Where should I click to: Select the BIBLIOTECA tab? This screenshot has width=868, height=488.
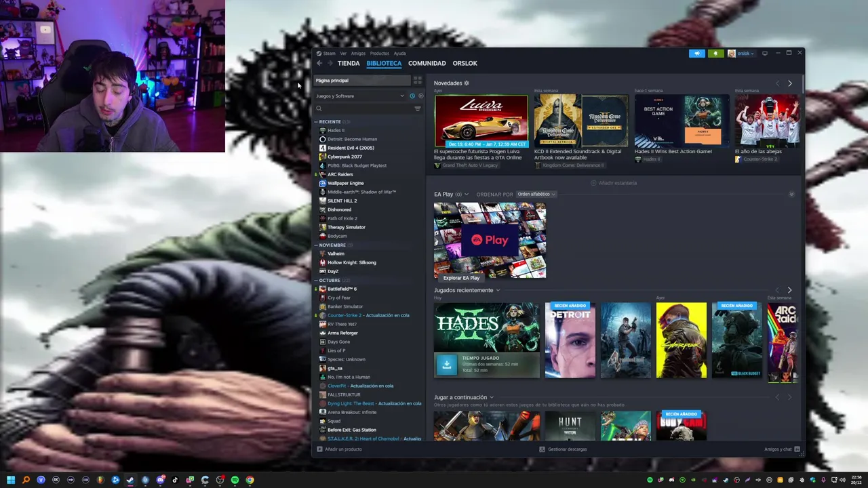click(384, 63)
